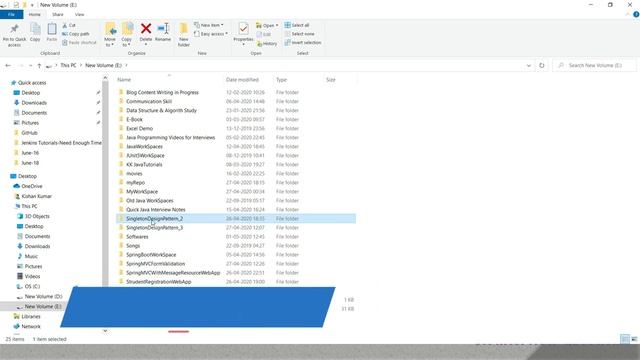The width and height of the screenshot is (640, 360).
Task: Open the Move to menu
Action: tap(110, 34)
